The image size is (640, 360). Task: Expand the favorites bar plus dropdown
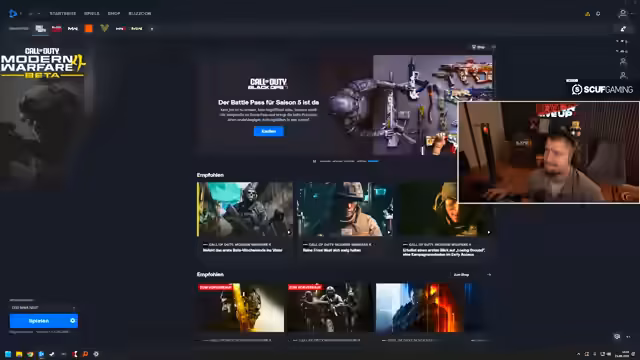point(152,29)
